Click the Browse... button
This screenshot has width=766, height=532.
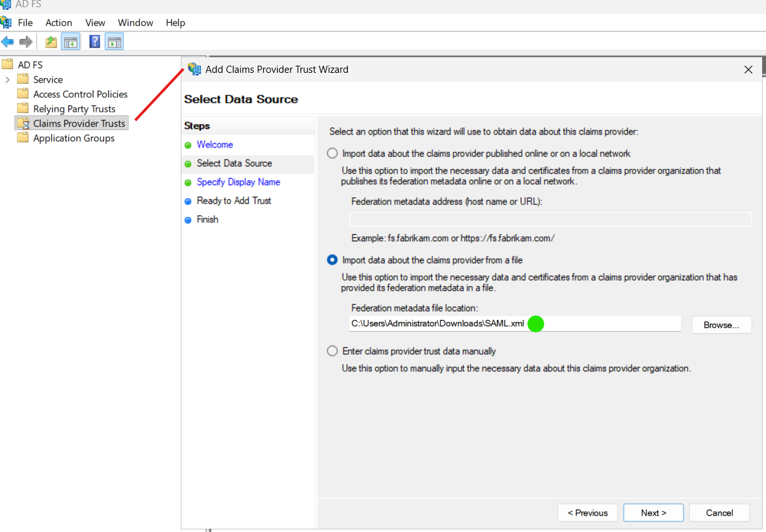721,325
